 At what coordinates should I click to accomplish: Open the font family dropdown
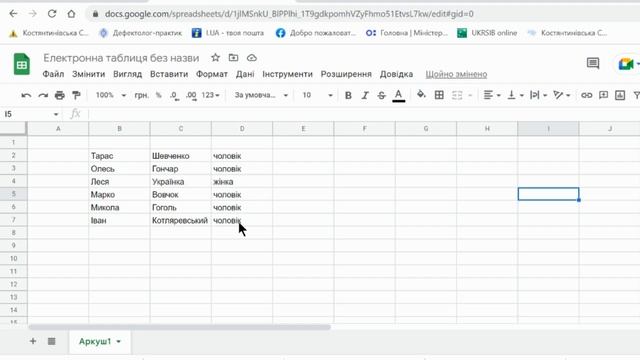click(261, 95)
